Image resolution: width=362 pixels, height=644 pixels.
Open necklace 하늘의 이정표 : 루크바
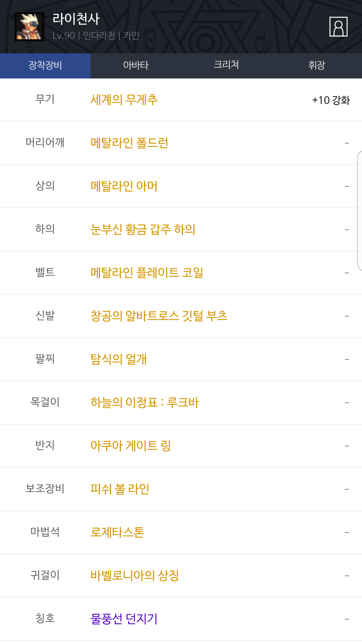pos(144,402)
